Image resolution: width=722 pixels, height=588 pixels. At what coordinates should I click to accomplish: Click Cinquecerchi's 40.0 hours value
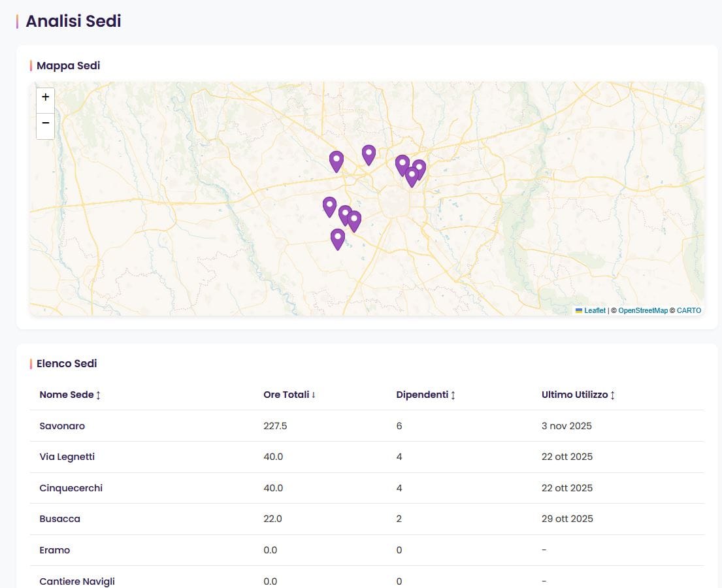point(273,488)
